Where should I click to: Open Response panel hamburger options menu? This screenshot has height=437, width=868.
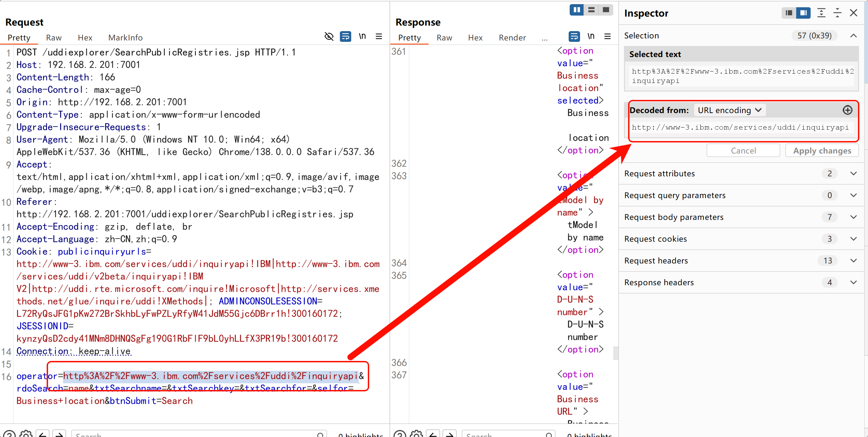point(607,36)
